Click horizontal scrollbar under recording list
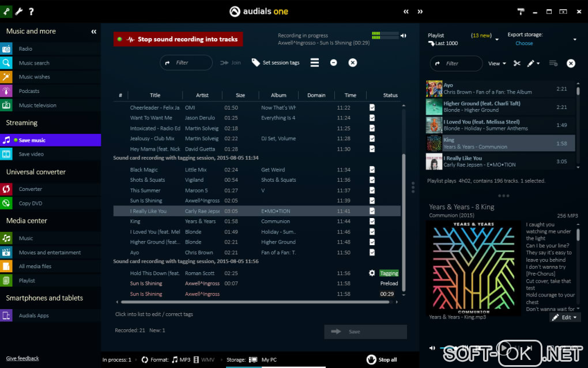Viewport: 588px width, 368px height. click(255, 302)
